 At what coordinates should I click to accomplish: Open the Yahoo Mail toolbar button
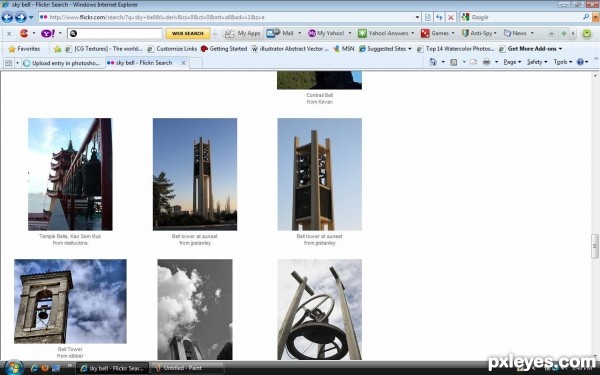[x=280, y=33]
